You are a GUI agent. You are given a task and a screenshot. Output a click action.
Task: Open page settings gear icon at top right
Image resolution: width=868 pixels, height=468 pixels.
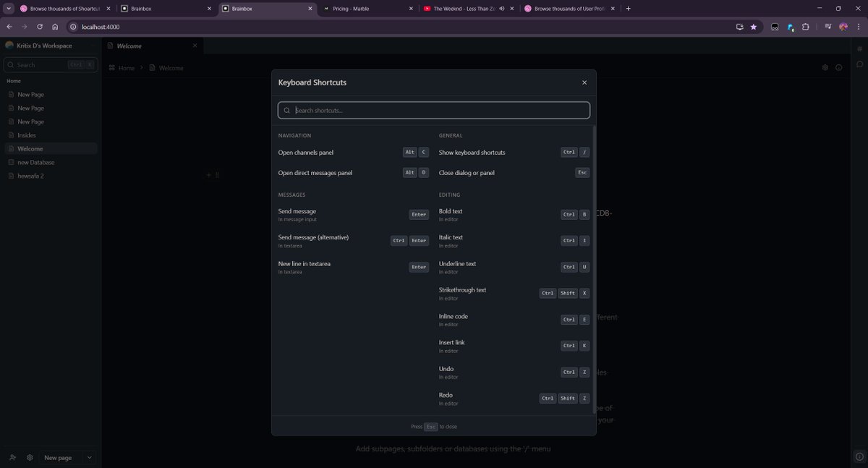[x=825, y=67]
